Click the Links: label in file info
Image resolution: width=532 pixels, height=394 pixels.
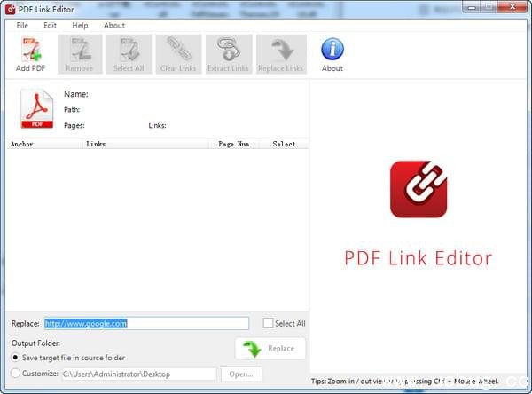(157, 125)
